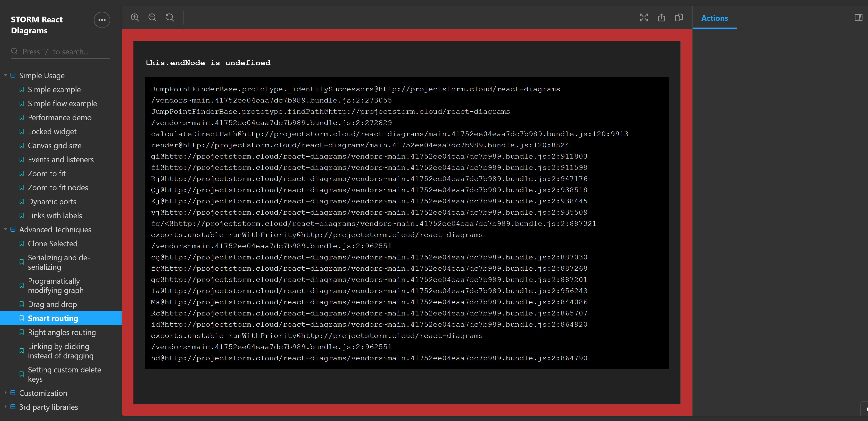The width and height of the screenshot is (868, 421).
Task: Expand the Customization section
Action: pos(5,393)
